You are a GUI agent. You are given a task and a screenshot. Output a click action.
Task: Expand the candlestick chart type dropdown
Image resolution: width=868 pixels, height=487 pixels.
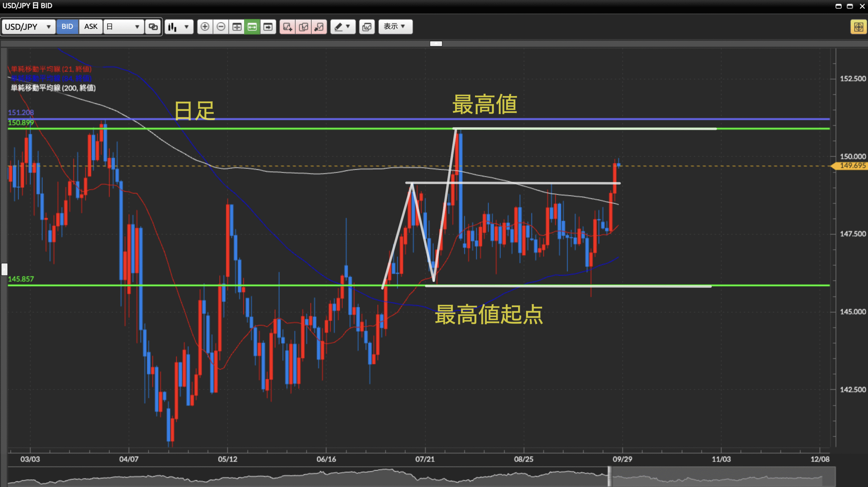(x=179, y=27)
